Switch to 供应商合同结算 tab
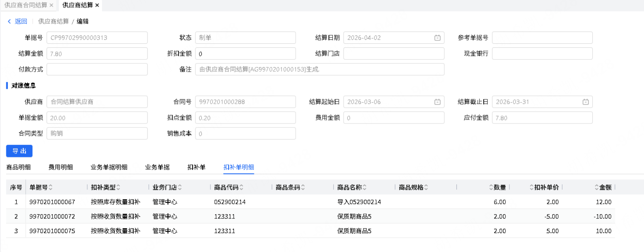 pos(26,5)
